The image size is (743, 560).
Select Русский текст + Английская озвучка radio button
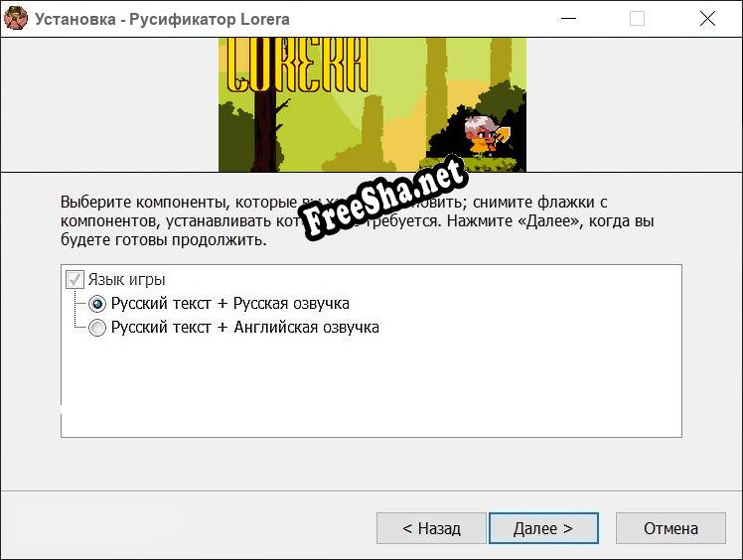click(x=97, y=328)
